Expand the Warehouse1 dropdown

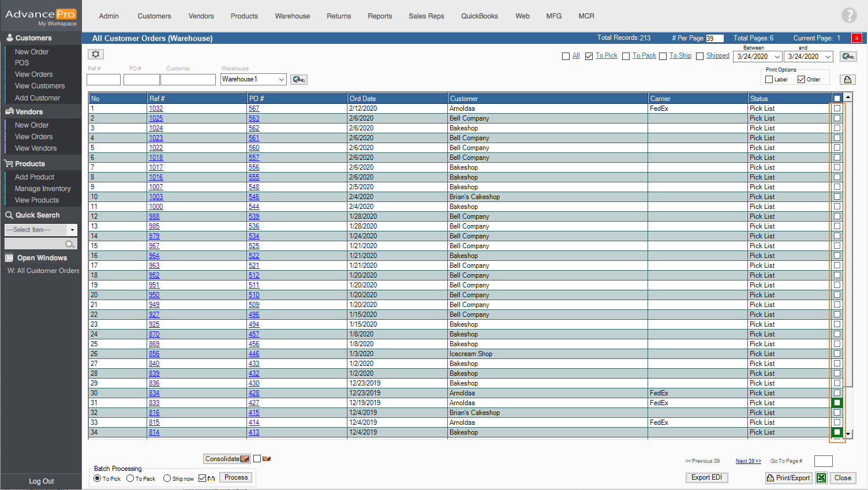point(282,80)
